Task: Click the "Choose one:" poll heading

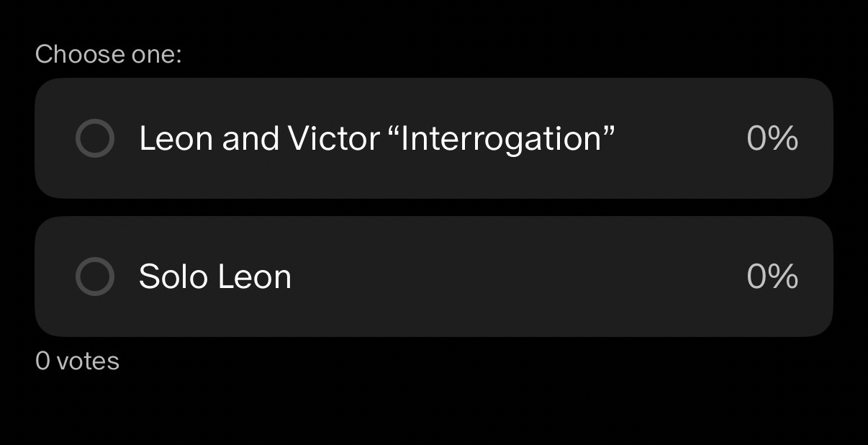Action: point(109,54)
